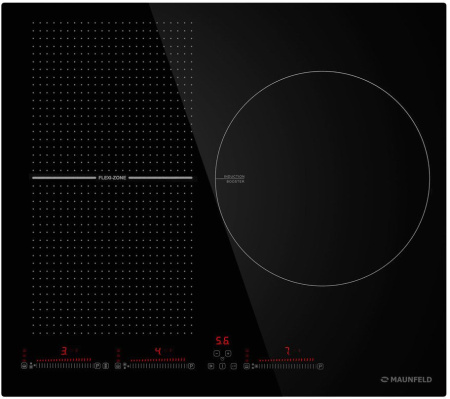This screenshot has width=450, height=399.
Task: Tap the MAUNFELD logo
Action: pyautogui.click(x=406, y=379)
